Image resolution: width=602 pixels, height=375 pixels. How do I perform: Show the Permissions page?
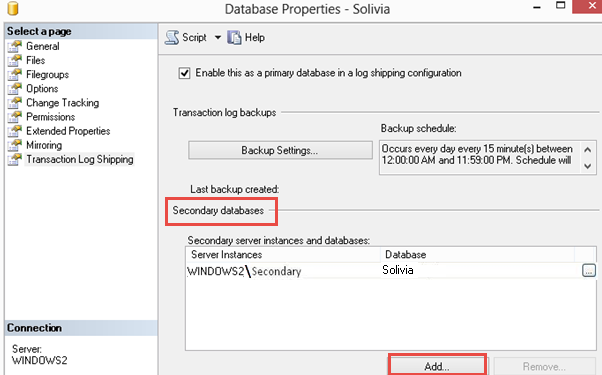coord(50,117)
